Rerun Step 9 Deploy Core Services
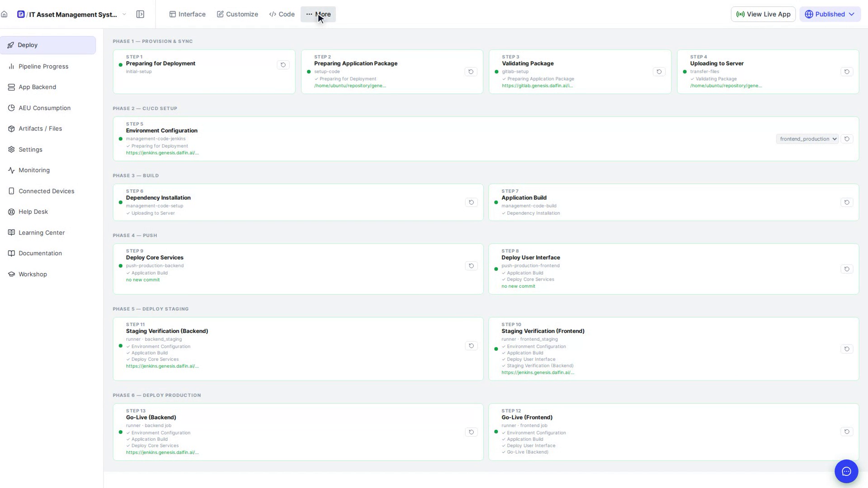This screenshot has width=868, height=488. click(x=471, y=266)
